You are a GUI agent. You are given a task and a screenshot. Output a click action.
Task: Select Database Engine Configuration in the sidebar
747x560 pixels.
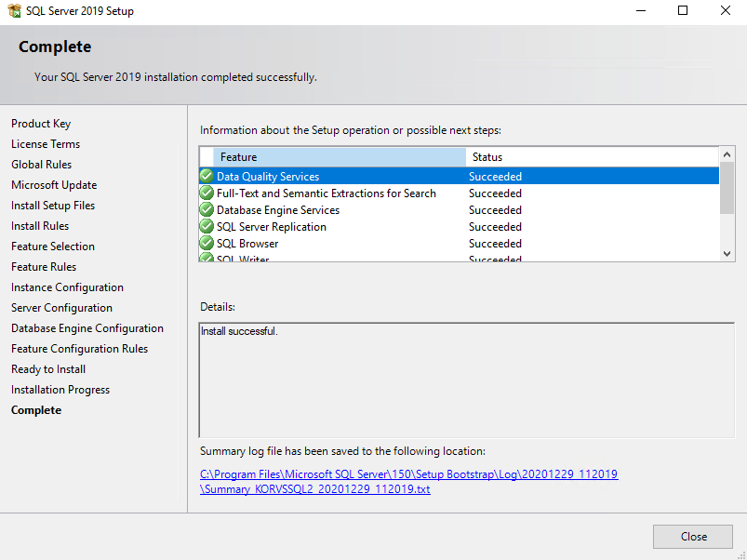pyautogui.click(x=87, y=327)
